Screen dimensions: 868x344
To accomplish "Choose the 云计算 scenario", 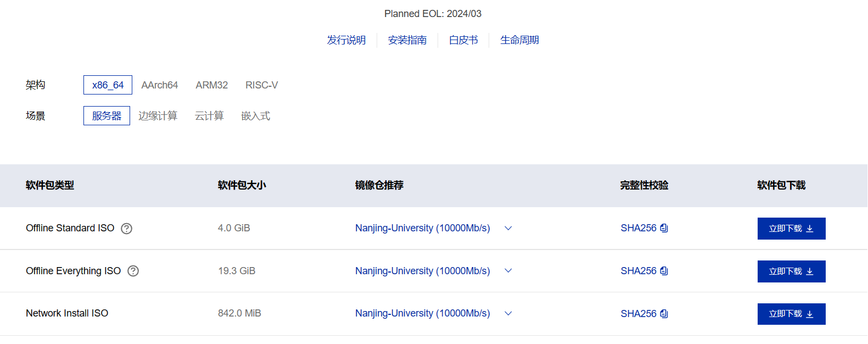I will pyautogui.click(x=210, y=116).
